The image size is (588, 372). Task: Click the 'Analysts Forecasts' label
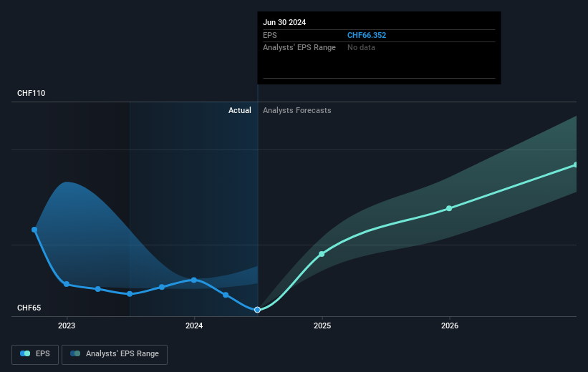coord(297,110)
